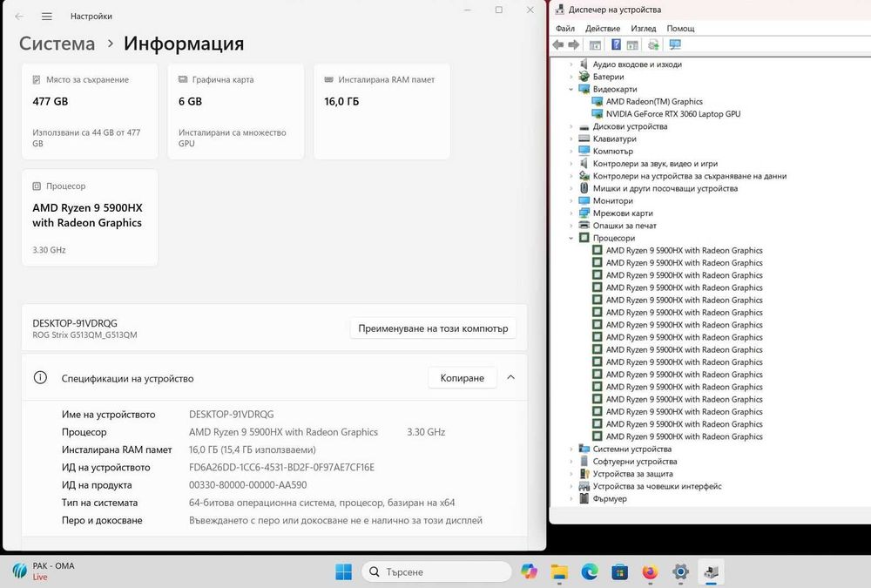
Task: Open the Действие menu in Device Manager
Action: point(603,29)
